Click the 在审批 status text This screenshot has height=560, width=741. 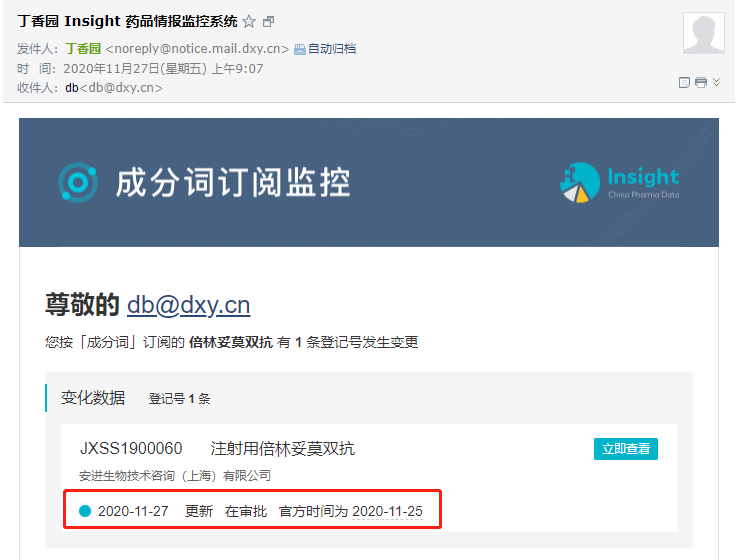click(x=246, y=511)
